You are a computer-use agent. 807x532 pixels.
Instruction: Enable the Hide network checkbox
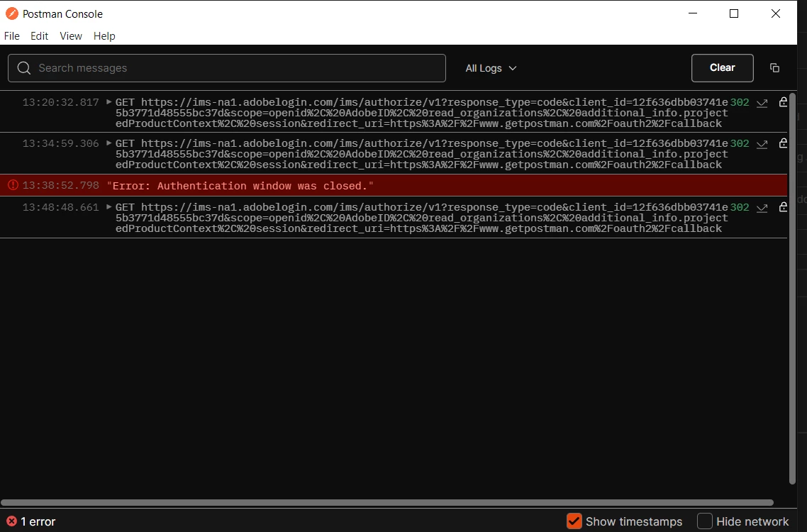[705, 521]
